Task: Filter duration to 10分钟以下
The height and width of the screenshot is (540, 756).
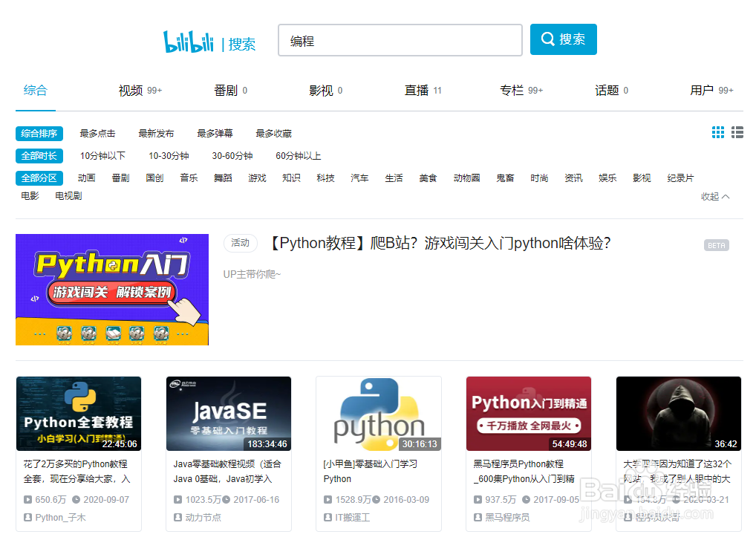Action: 102,156
